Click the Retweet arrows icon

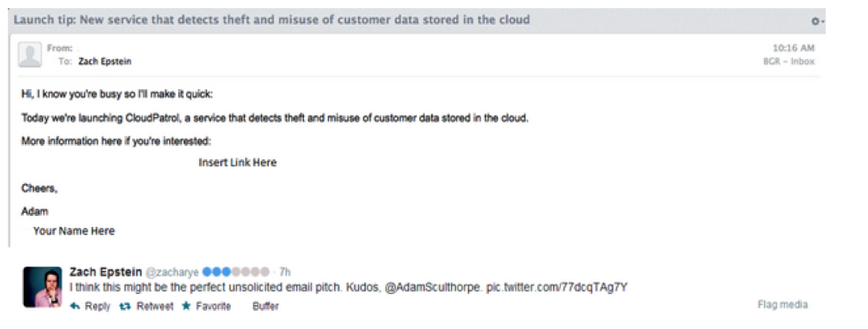126,306
